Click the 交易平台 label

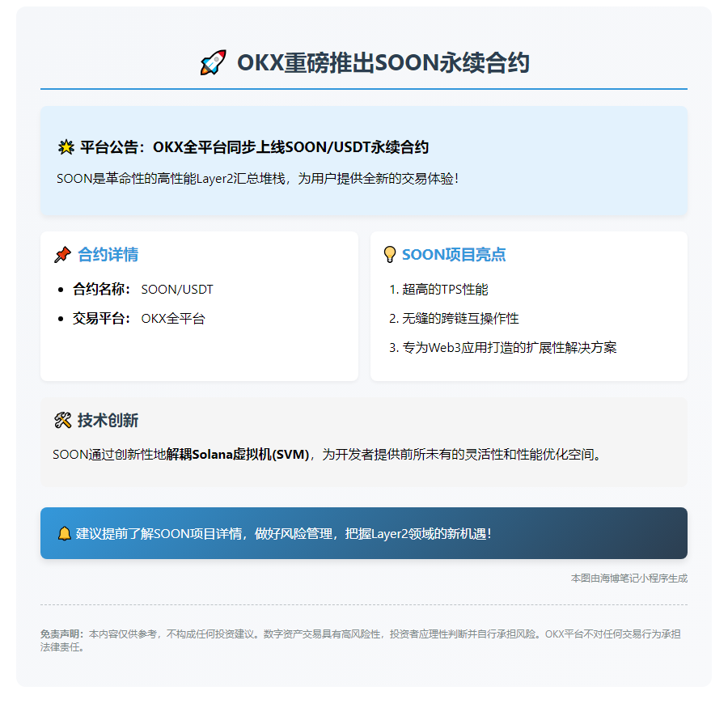pos(102,319)
